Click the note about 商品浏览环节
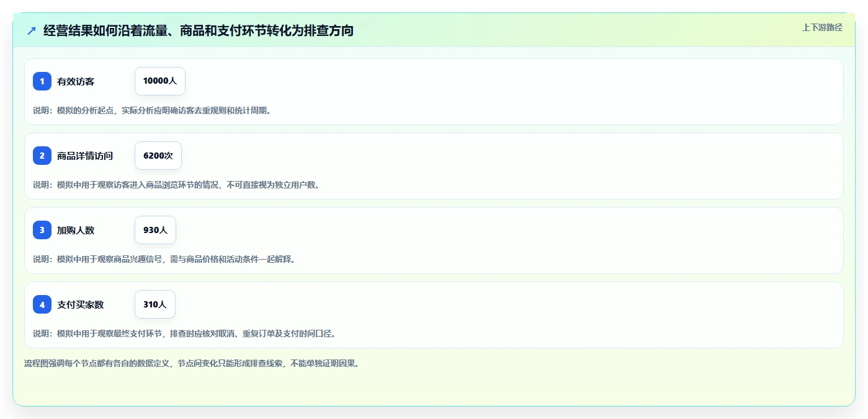This screenshot has width=868, height=419. click(176, 185)
